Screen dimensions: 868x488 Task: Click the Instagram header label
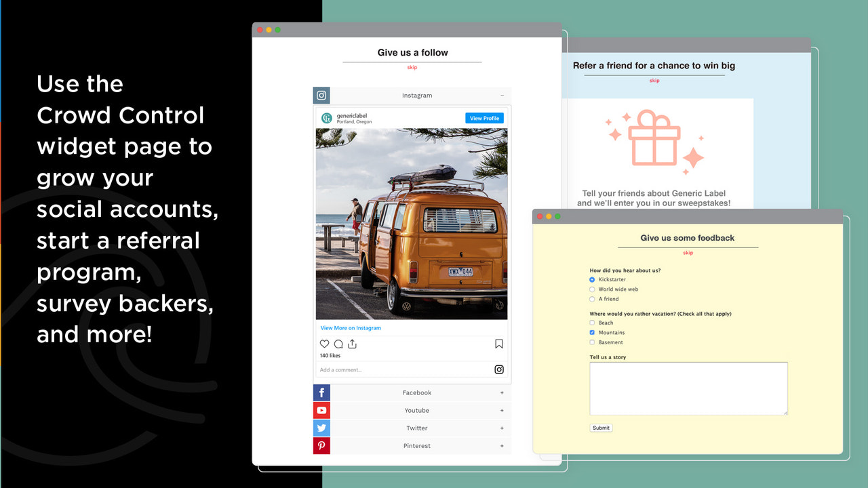pos(416,95)
